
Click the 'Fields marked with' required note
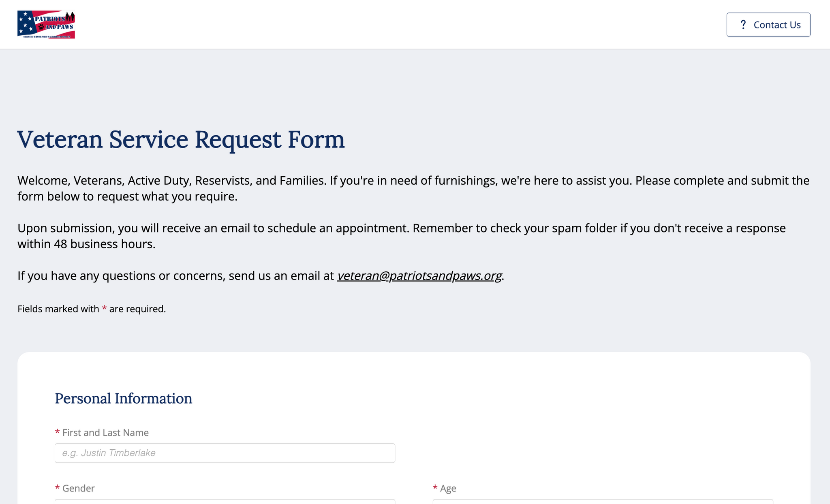pos(58,309)
